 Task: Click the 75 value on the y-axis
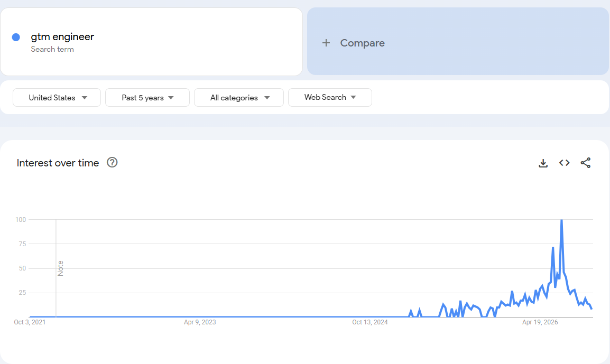coord(22,244)
